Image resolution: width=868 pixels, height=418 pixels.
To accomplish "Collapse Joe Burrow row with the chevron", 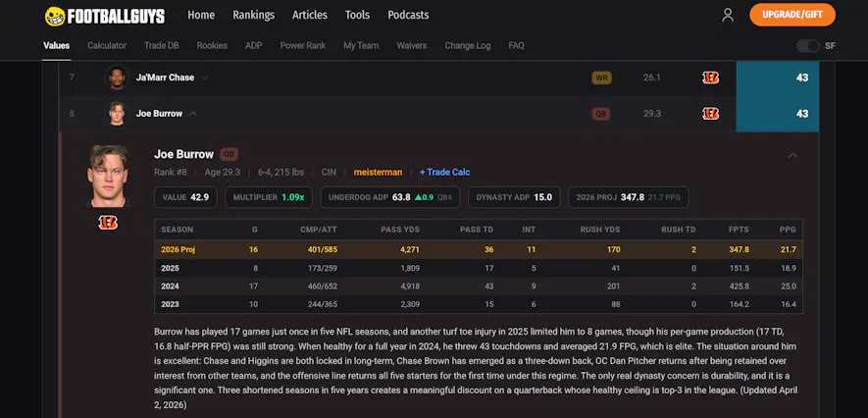I will [x=192, y=114].
